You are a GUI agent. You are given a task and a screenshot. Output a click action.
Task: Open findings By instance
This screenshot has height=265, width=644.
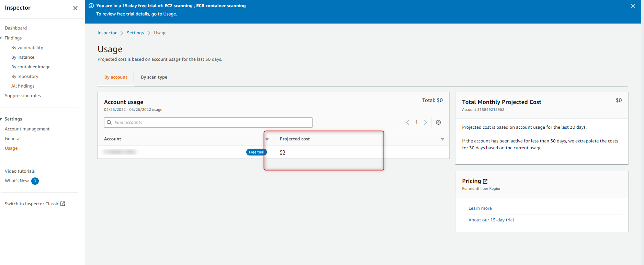pos(23,57)
